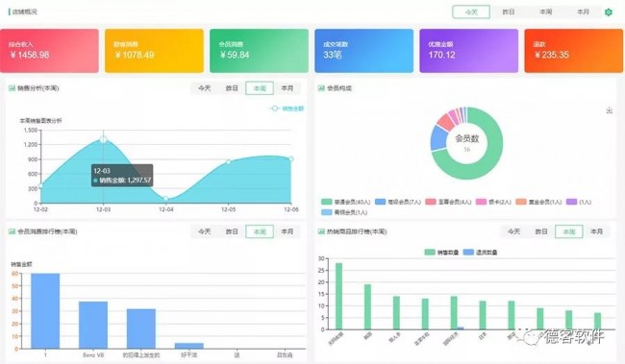Toggle the blue 退货数量 legend in hot products chart
Screen dimensions: 625x364
[x=480, y=252]
